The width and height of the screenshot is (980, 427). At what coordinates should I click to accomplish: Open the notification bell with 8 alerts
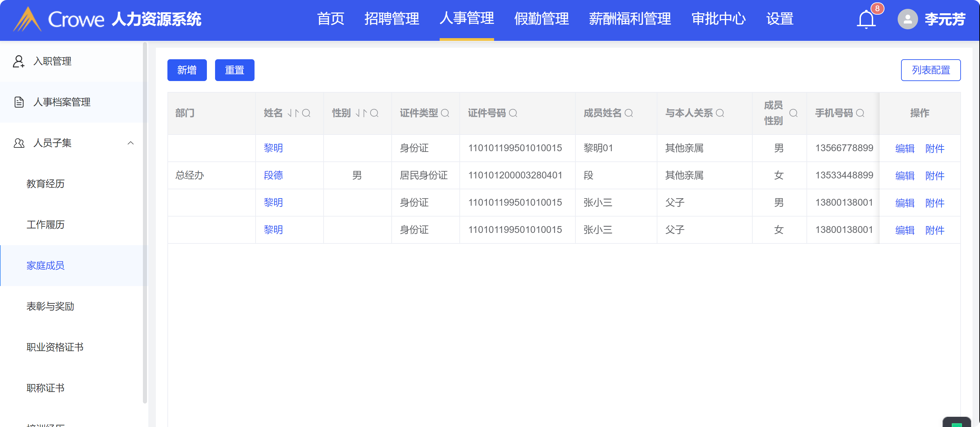pos(866,19)
